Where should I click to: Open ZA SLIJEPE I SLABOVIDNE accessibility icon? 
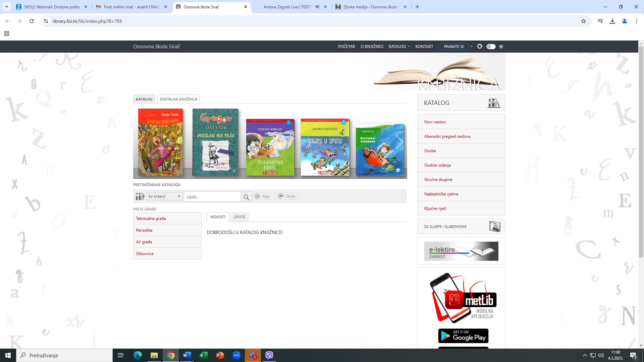tap(495, 227)
